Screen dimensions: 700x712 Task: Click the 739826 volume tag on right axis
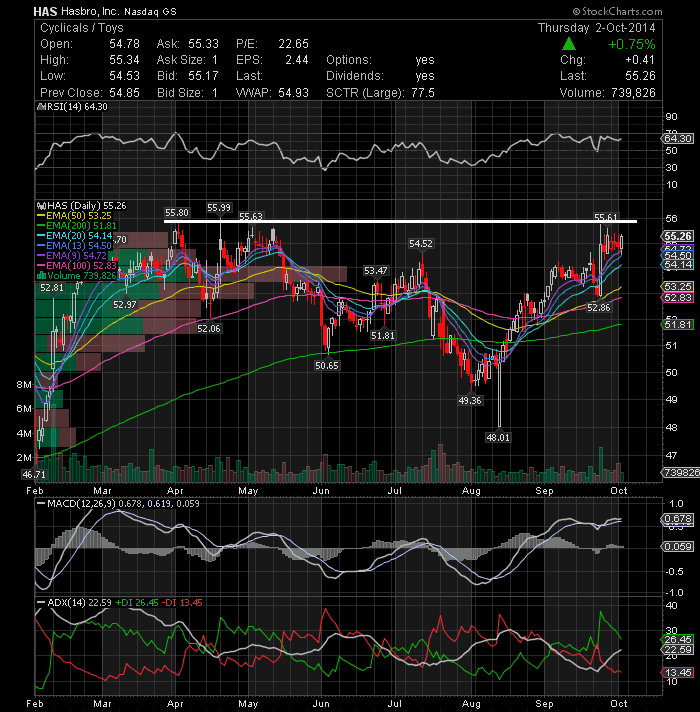(x=681, y=473)
